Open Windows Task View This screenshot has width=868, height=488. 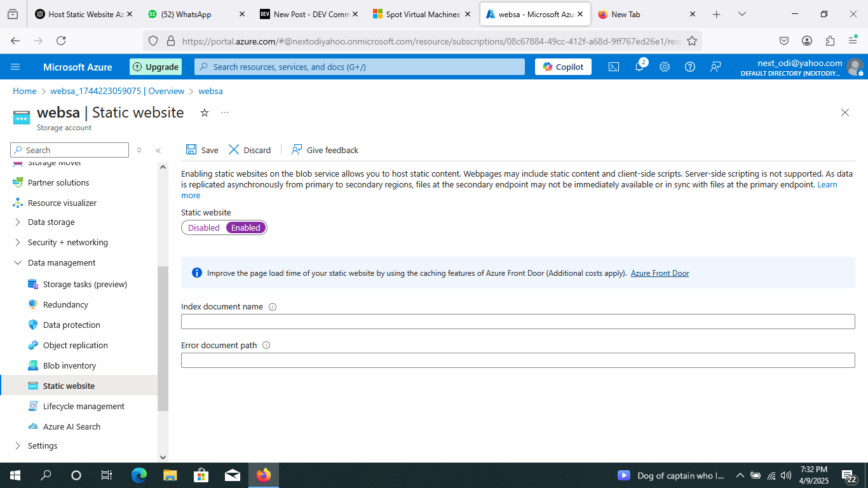[107, 475]
